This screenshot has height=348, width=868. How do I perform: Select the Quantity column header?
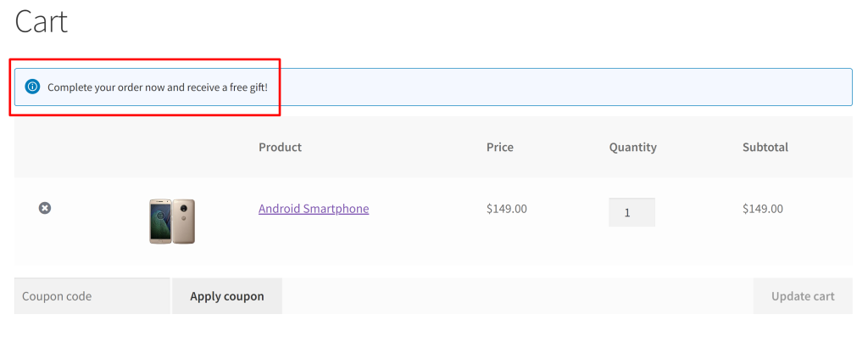[632, 147]
